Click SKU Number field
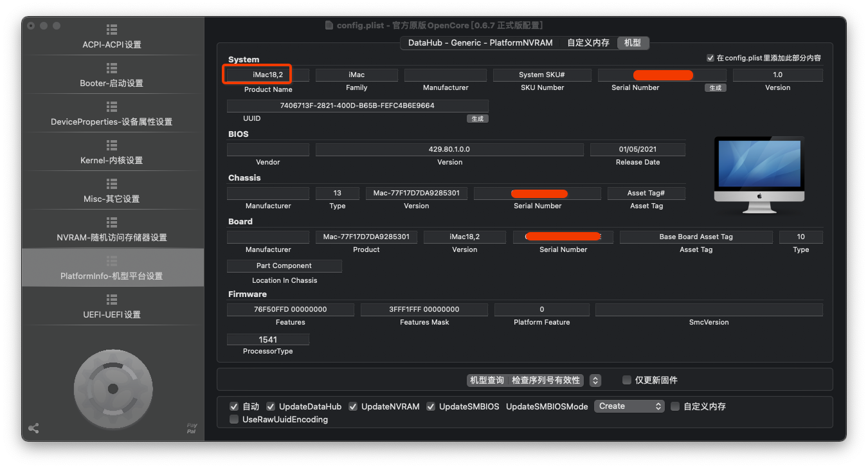The height and width of the screenshot is (468, 868). click(542, 75)
